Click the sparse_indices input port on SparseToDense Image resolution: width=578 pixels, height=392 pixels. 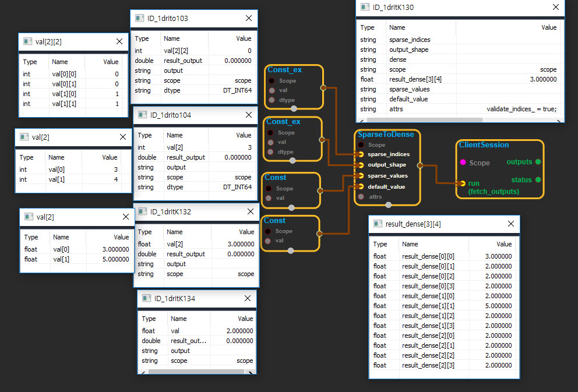(x=361, y=154)
